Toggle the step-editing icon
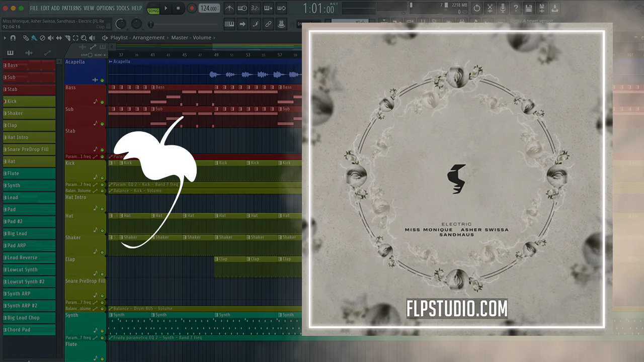Screen dimensions: 644x362 [x=255, y=24]
